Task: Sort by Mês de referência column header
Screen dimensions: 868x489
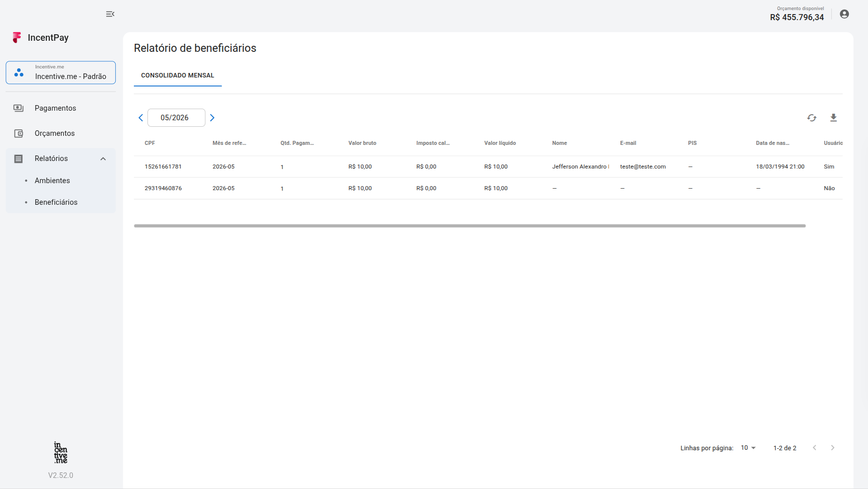Action: tap(229, 143)
